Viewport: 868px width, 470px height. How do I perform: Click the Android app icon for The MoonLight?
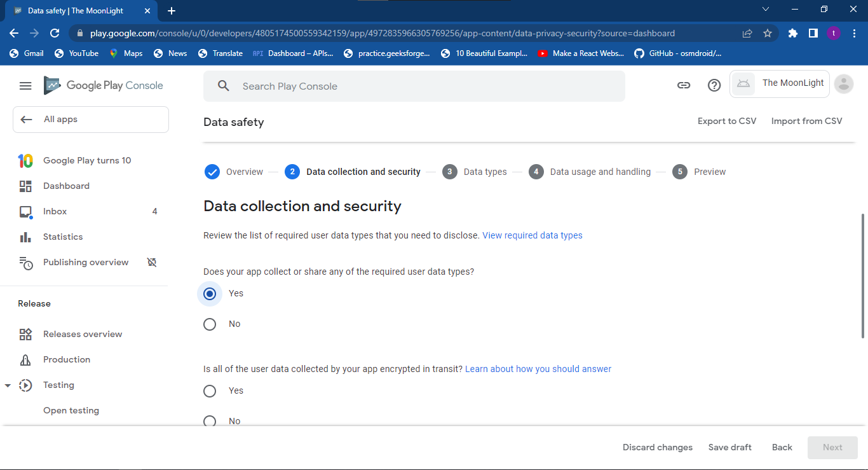(743, 84)
